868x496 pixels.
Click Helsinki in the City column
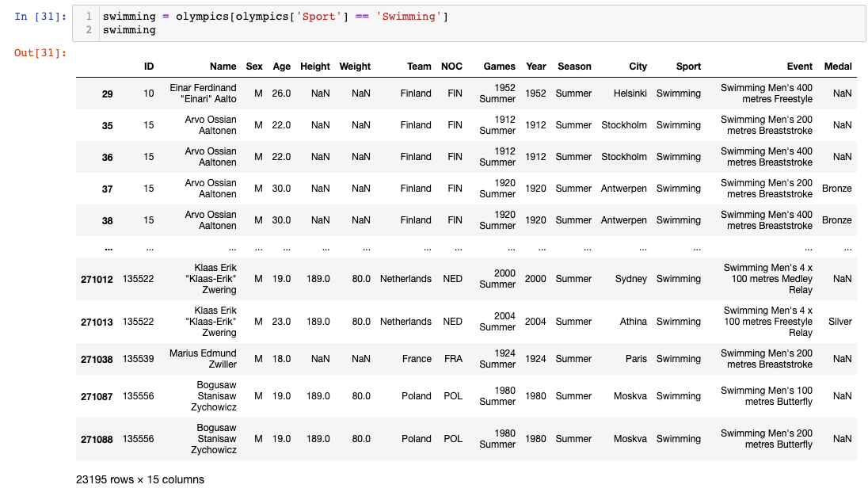(x=630, y=93)
